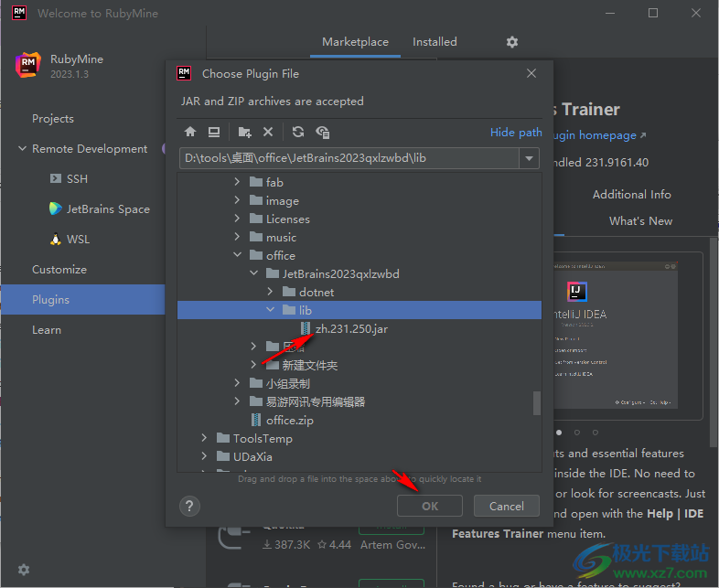Select the zh.231.250.jar file

pos(351,328)
